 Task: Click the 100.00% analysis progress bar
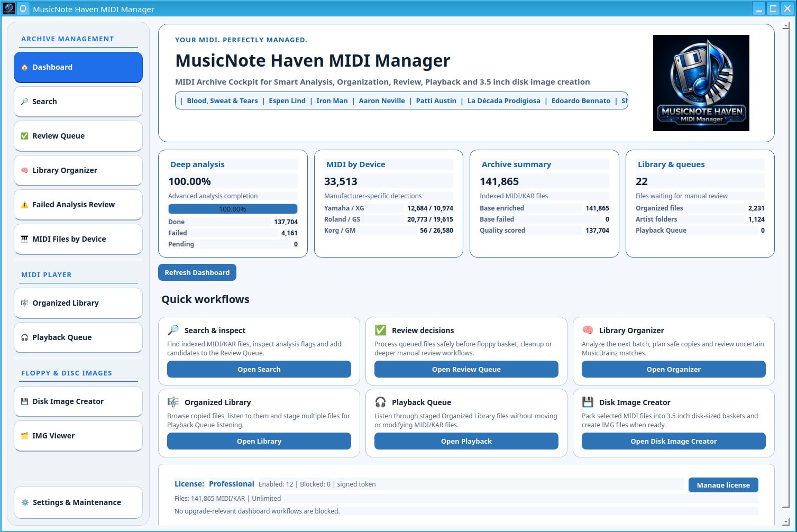233,209
